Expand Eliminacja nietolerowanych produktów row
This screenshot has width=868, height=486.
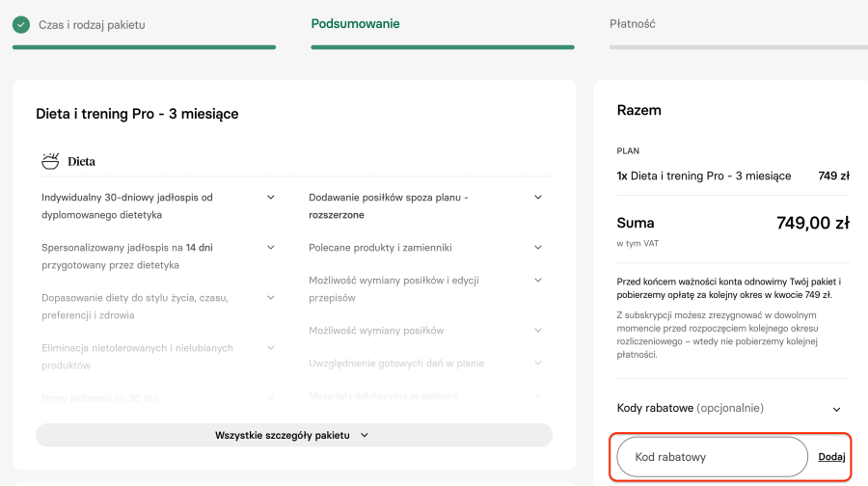click(271, 348)
